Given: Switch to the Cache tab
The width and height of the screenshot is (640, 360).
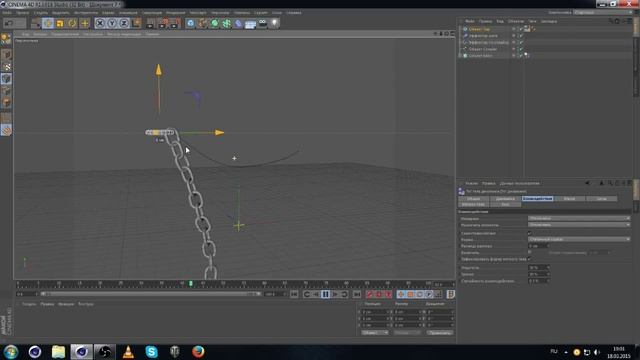Looking at the screenshot, I should pyautogui.click(x=505, y=204).
